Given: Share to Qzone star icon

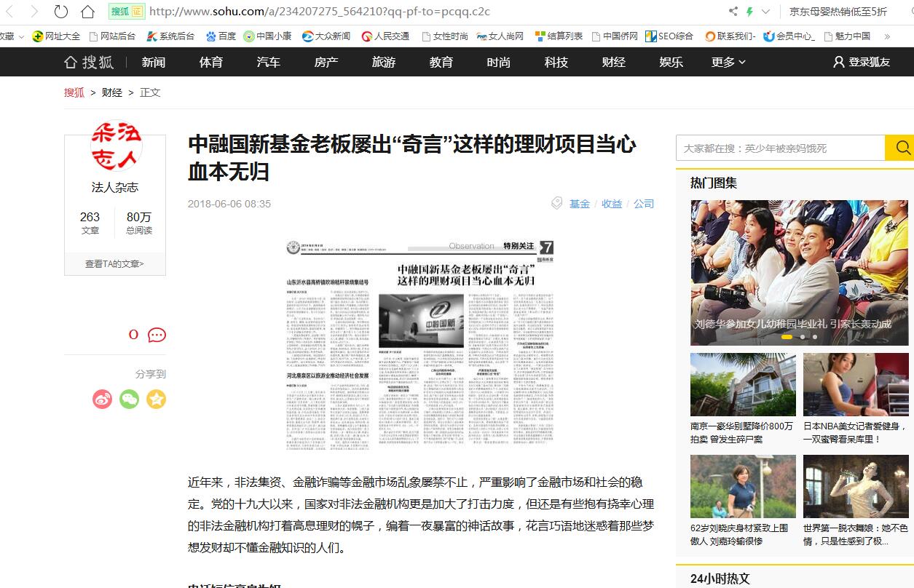Looking at the screenshot, I should coord(157,399).
